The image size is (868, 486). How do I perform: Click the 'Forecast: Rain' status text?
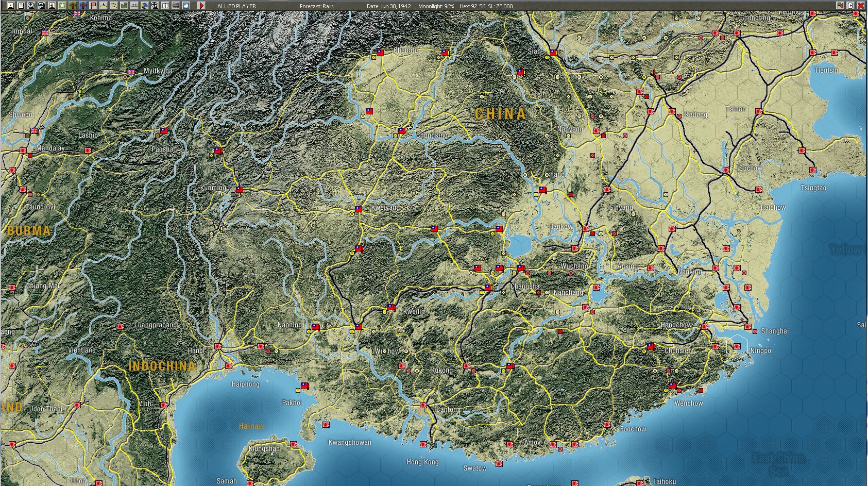tap(317, 6)
